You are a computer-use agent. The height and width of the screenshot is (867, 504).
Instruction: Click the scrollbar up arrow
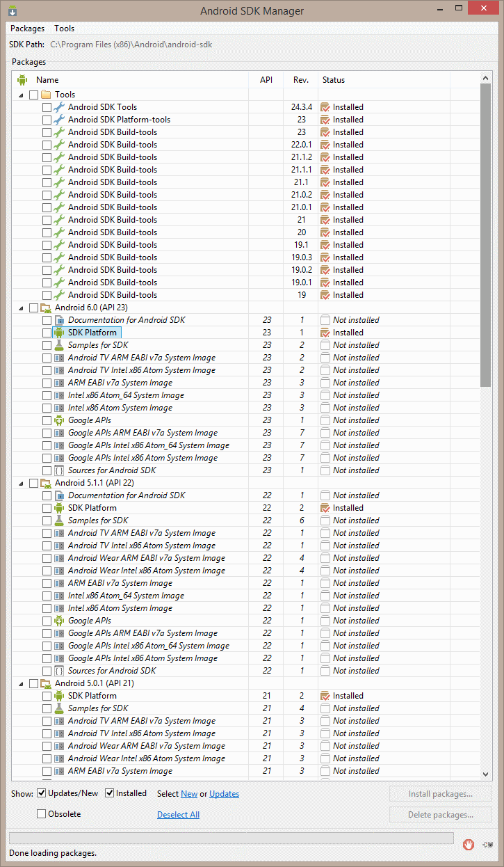[x=486, y=78]
